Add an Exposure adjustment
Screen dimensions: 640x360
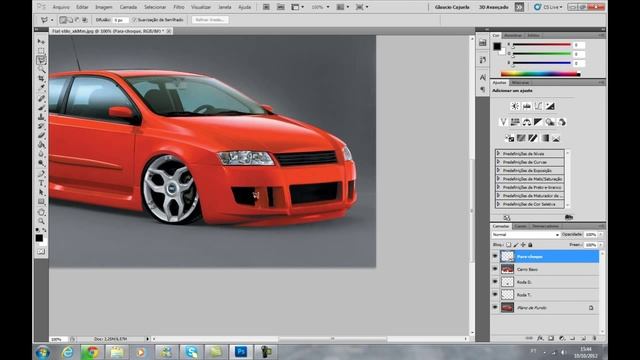click(x=550, y=106)
